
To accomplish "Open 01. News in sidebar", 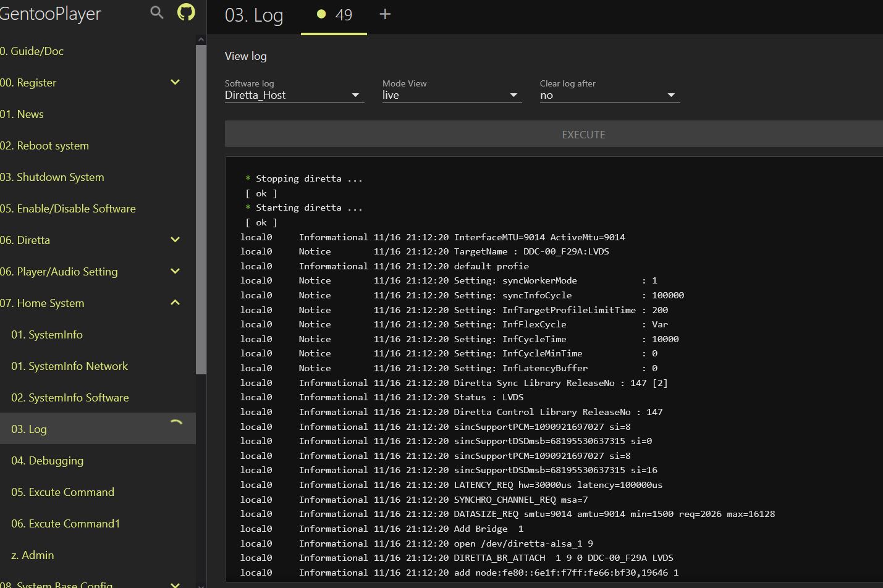I will click(22, 114).
